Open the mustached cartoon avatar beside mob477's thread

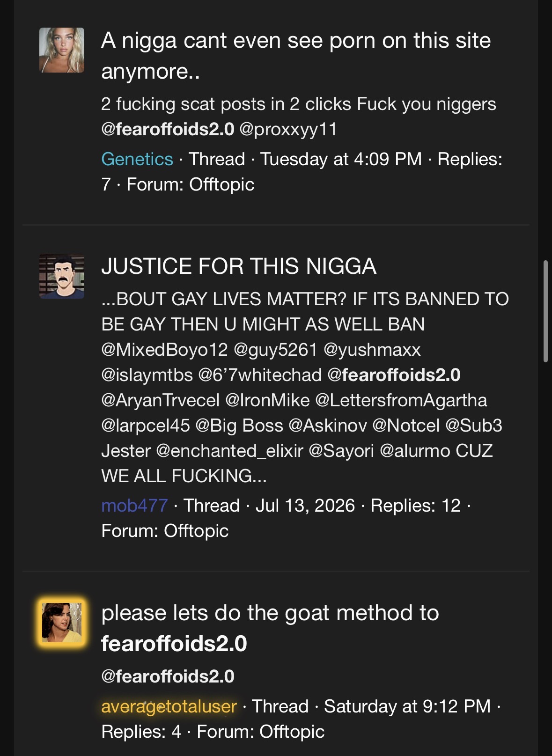(62, 276)
